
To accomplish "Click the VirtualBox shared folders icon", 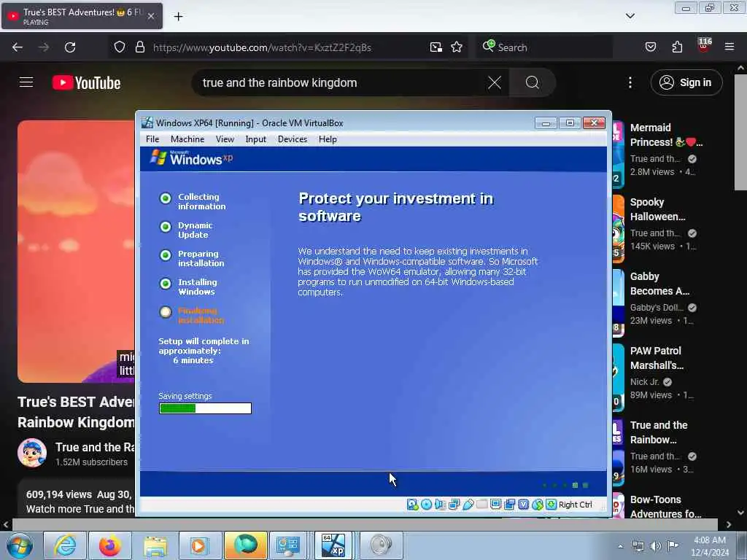I will coord(481,505).
